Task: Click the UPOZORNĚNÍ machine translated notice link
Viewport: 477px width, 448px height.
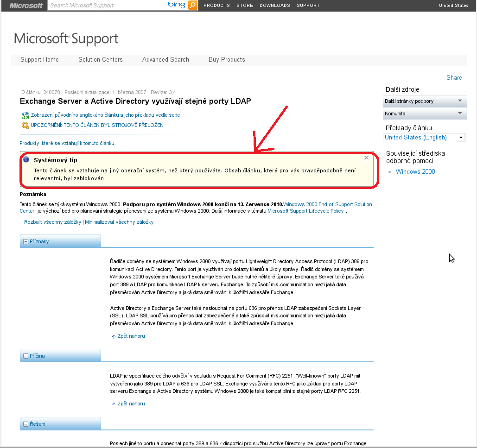Action: (97, 125)
